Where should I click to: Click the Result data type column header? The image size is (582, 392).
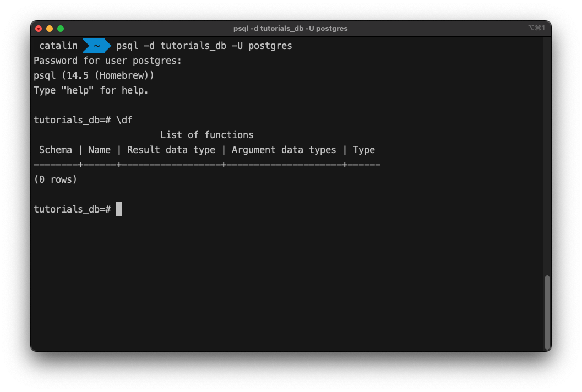click(x=171, y=149)
